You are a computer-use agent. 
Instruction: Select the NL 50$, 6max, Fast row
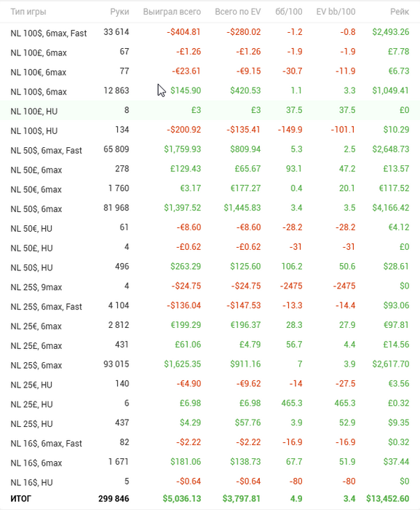tap(210, 149)
